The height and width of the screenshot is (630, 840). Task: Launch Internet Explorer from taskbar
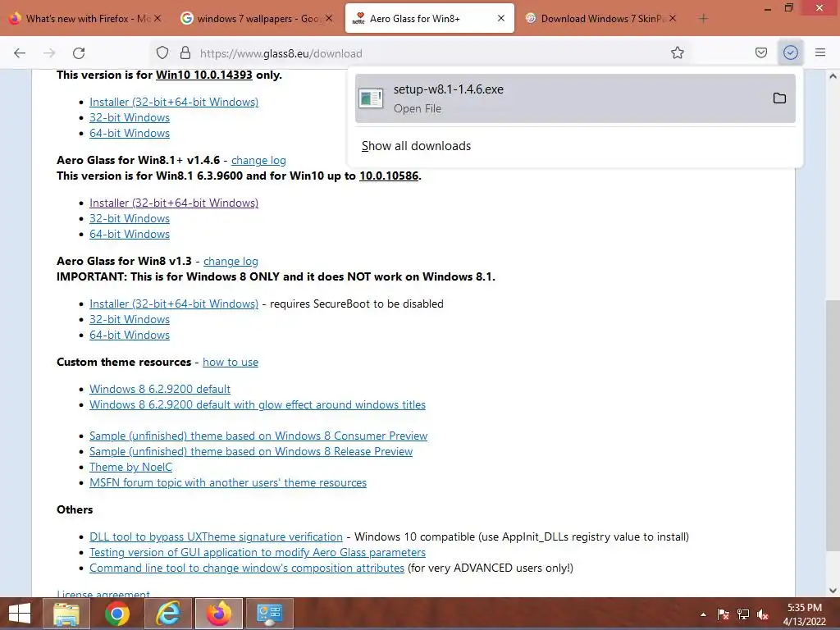[x=168, y=614]
